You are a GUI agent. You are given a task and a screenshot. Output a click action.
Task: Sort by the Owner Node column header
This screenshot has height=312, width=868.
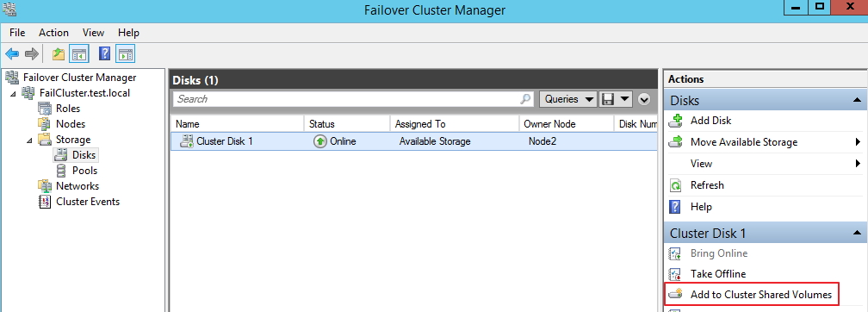(567, 124)
